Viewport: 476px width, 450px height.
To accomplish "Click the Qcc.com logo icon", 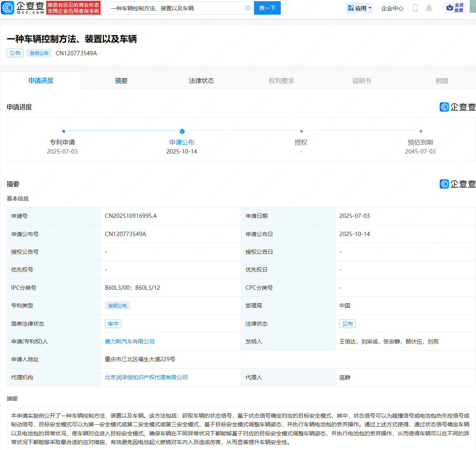I will [8, 7].
